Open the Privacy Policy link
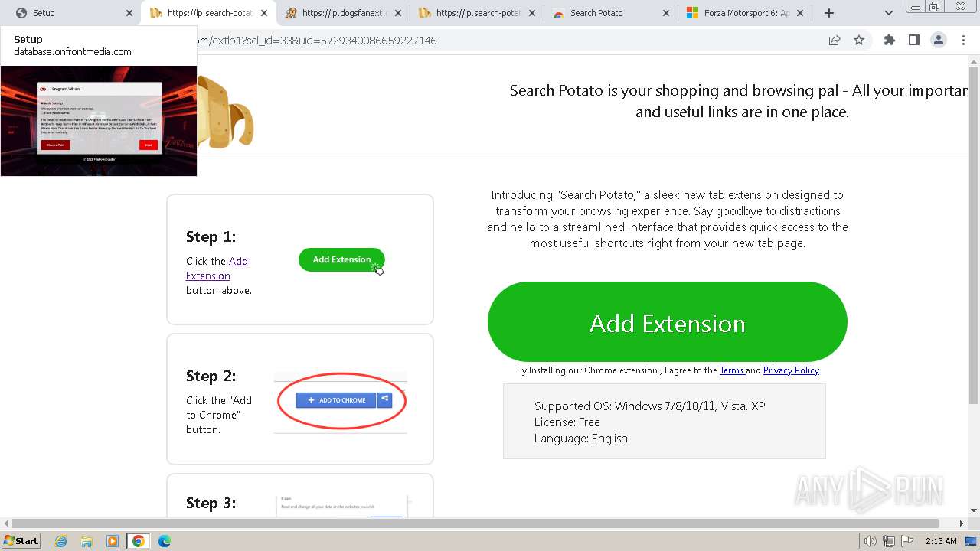 pyautogui.click(x=791, y=370)
